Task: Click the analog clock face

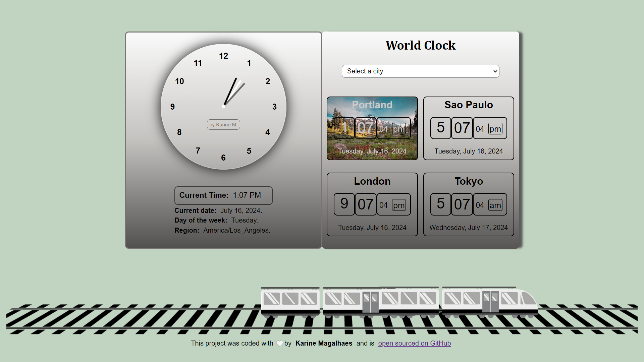Action: pyautogui.click(x=223, y=106)
